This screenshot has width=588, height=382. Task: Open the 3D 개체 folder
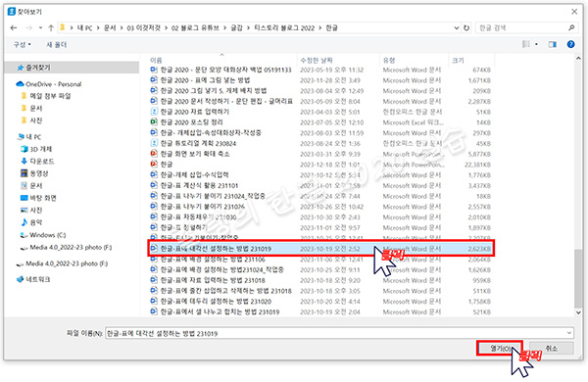[36, 149]
